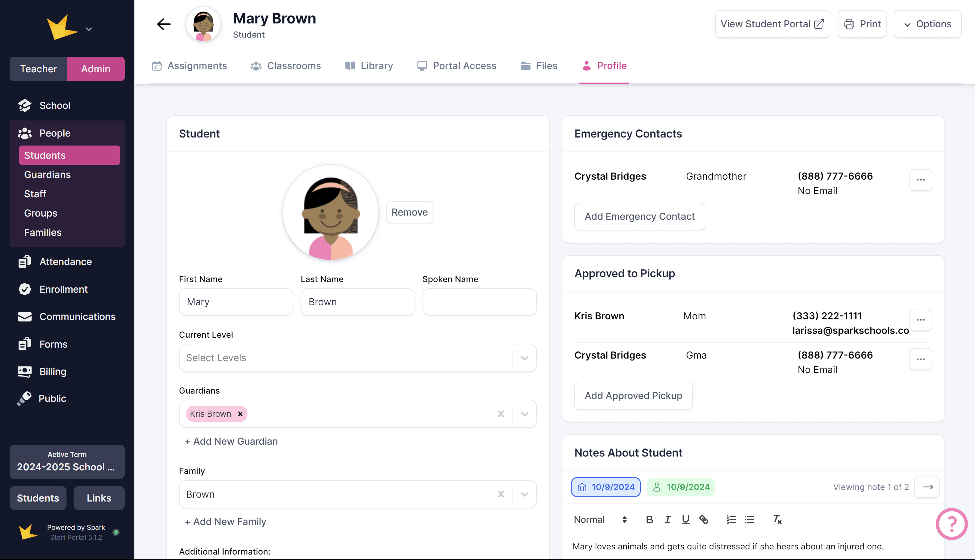Open the Normal text style dropdown
The width and height of the screenshot is (975, 560).
[600, 520]
